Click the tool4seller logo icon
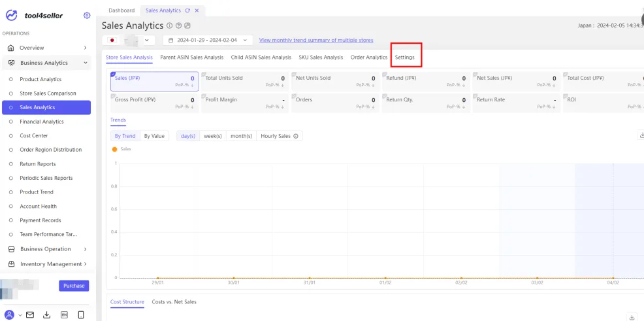 pyautogui.click(x=12, y=16)
